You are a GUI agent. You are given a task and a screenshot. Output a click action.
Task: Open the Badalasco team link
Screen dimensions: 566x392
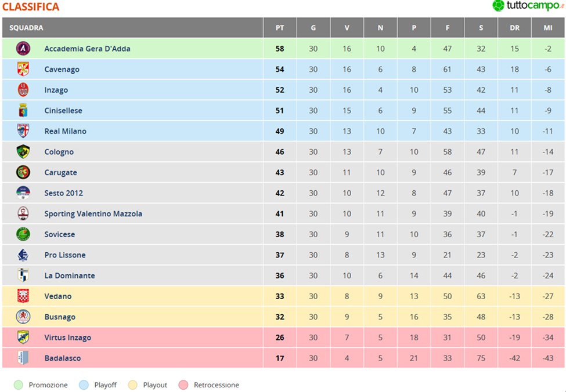click(63, 358)
